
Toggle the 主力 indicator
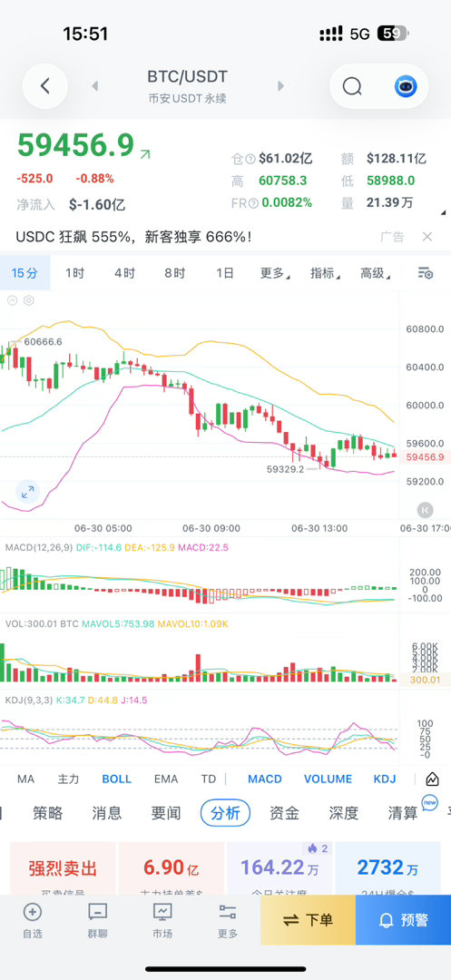point(69,779)
